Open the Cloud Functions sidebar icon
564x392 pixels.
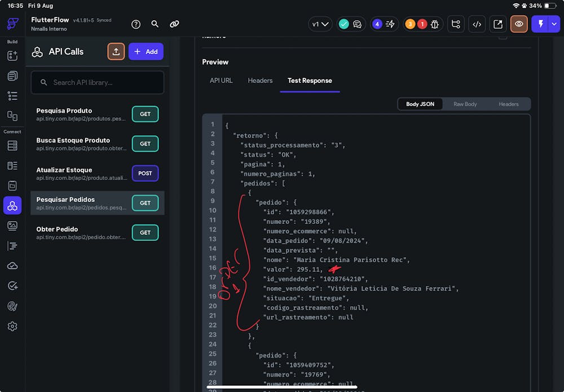[x=12, y=266]
